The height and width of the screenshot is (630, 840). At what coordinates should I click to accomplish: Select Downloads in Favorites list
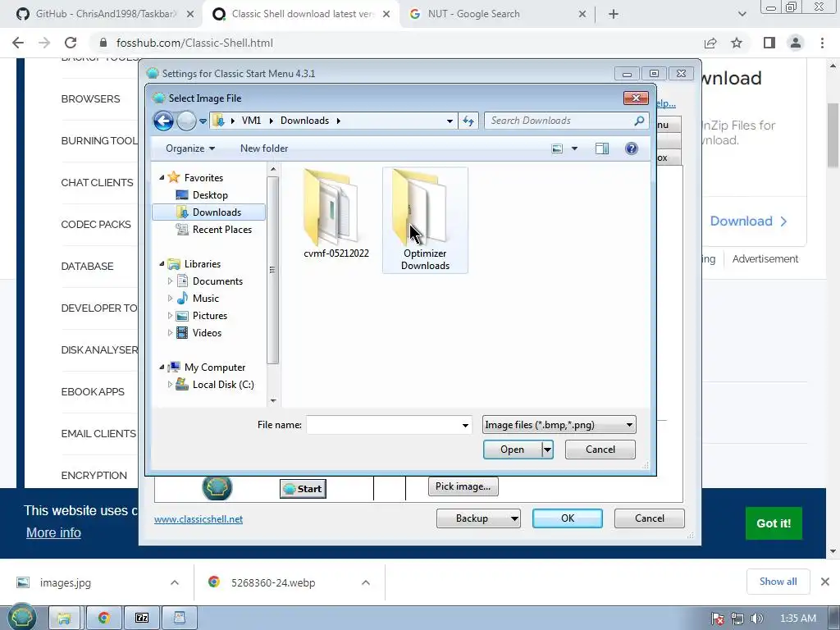pos(209,212)
